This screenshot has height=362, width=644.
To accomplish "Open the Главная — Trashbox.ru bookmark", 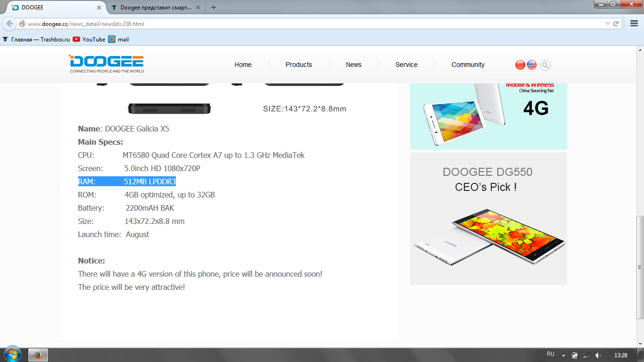I will [36, 39].
